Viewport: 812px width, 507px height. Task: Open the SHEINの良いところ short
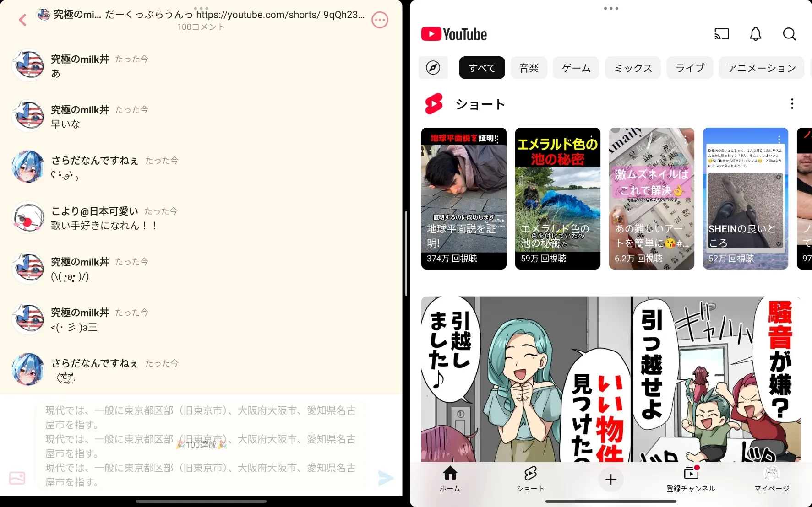746,199
